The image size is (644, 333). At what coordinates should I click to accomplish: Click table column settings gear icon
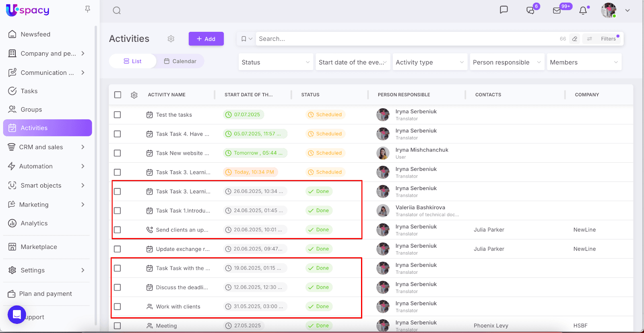tap(134, 95)
